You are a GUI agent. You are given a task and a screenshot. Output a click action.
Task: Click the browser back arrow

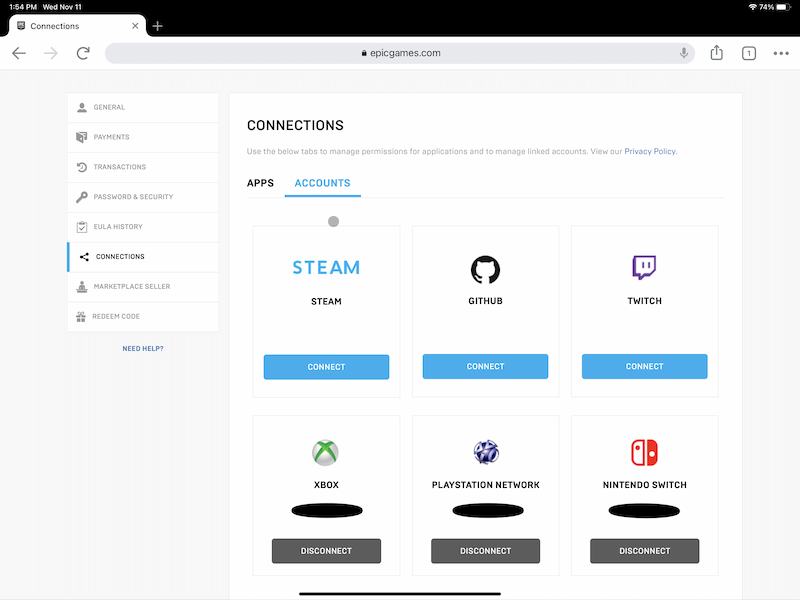(19, 53)
